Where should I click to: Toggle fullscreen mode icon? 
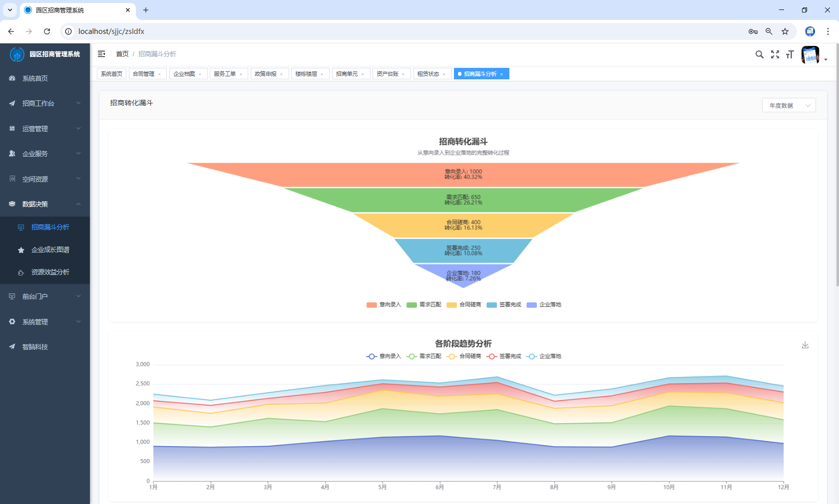[775, 54]
